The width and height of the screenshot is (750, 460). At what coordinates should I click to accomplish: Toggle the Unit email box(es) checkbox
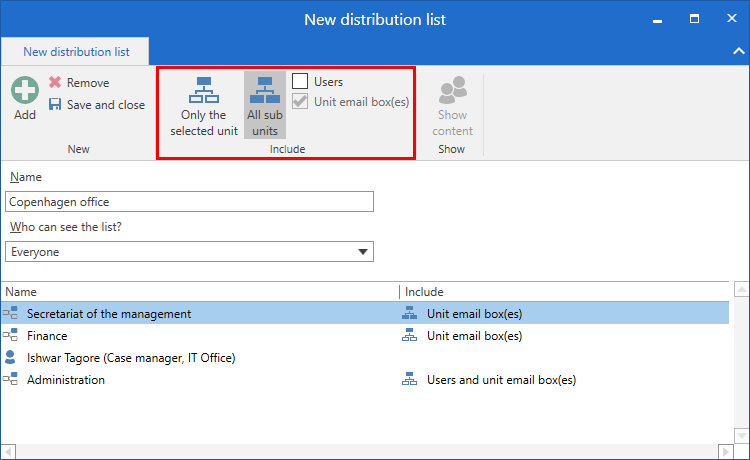(300, 102)
